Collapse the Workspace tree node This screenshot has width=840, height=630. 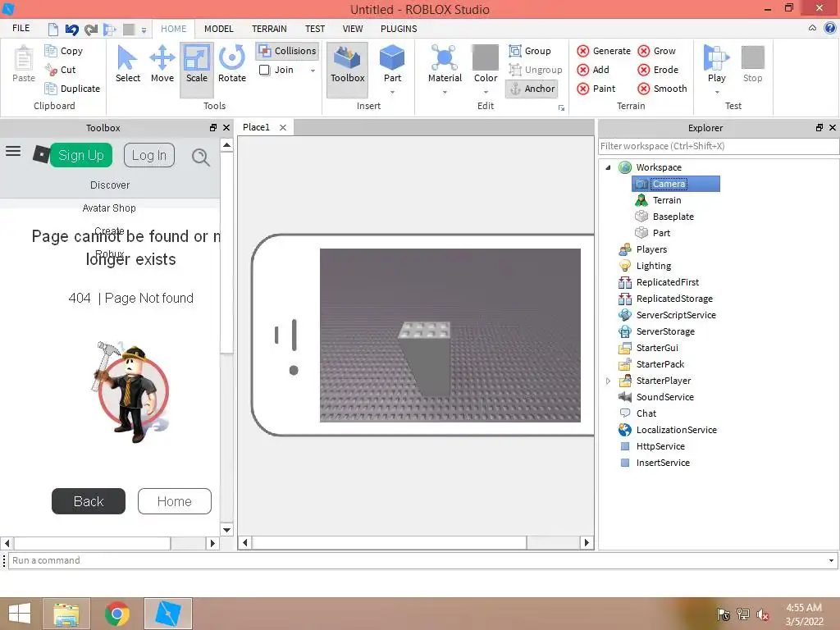[608, 167]
